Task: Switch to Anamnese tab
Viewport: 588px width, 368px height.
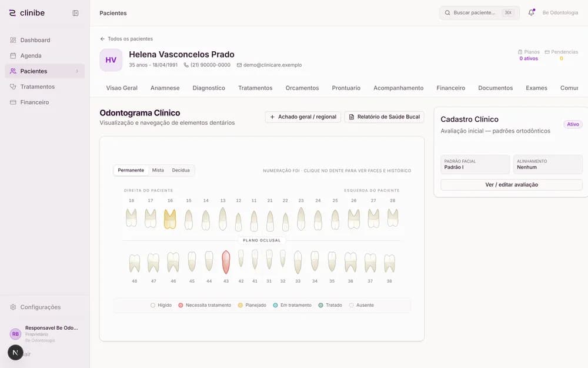Action: coord(165,88)
